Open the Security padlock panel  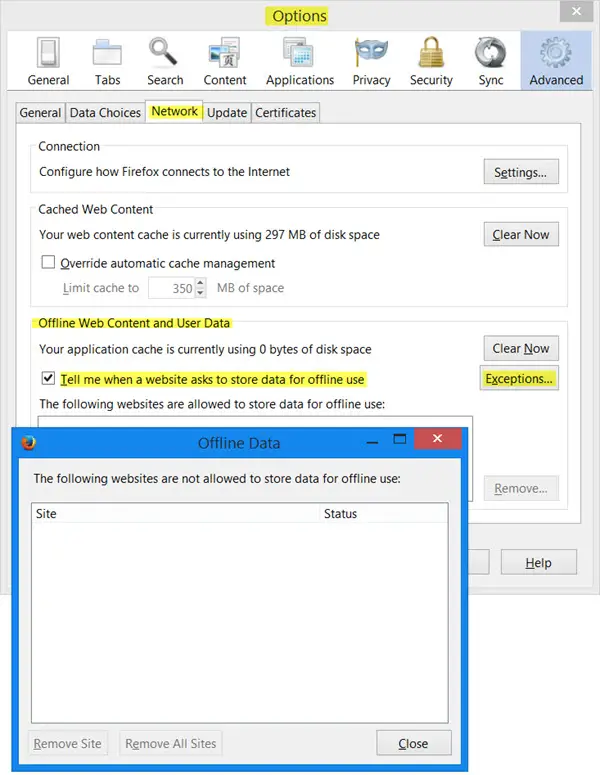tap(431, 61)
